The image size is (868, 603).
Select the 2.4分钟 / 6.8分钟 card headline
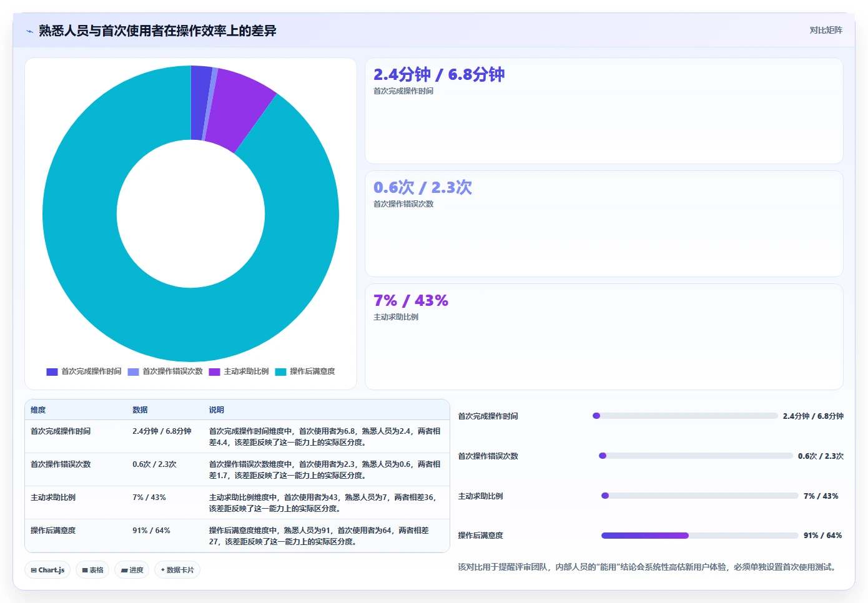[439, 75]
